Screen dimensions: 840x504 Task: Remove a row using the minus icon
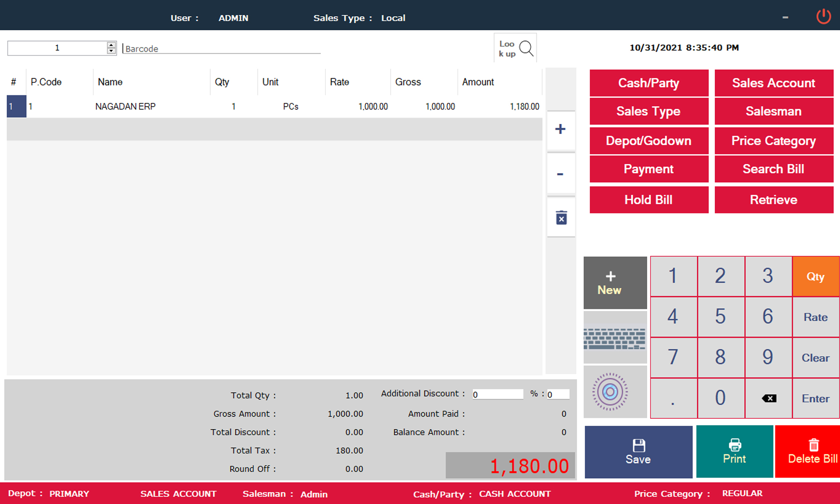[561, 173]
